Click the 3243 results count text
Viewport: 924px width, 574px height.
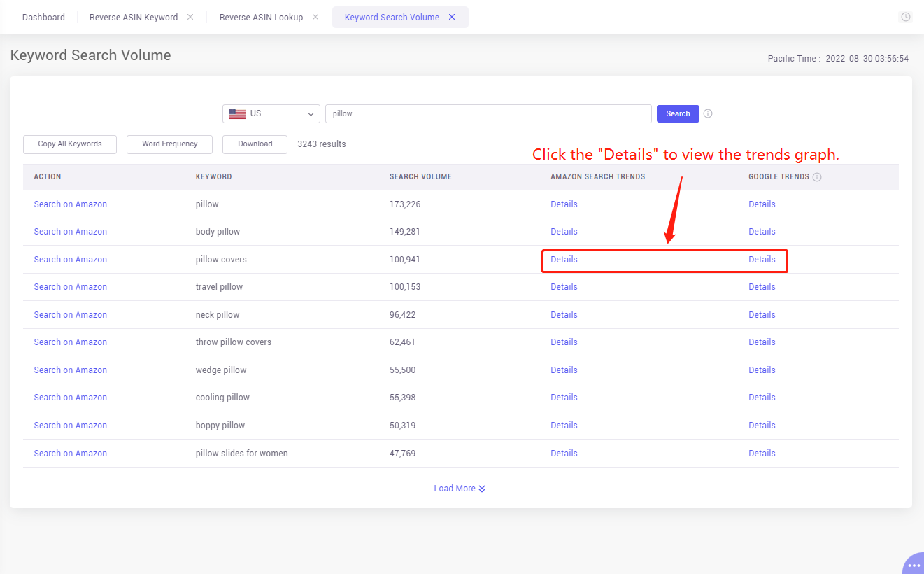click(322, 144)
